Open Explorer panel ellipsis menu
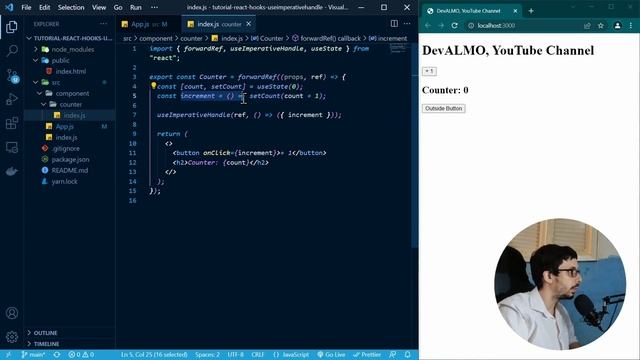The image size is (640, 360). [103, 24]
